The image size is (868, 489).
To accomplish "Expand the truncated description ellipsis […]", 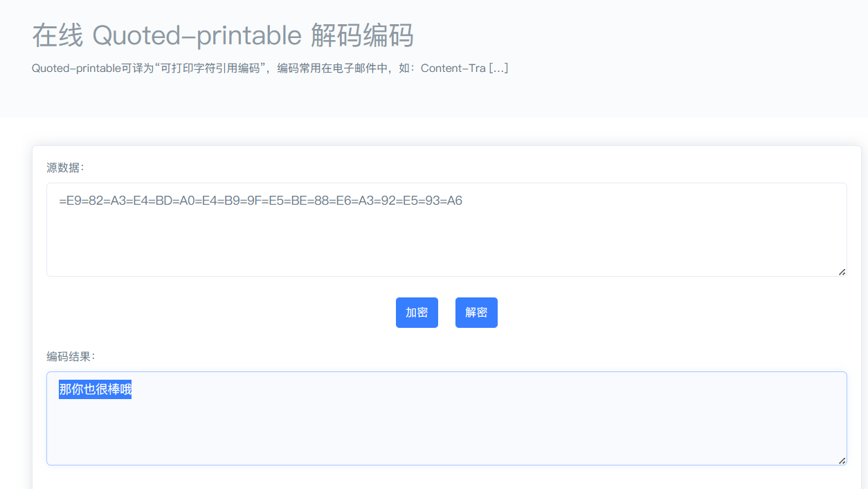I will click(498, 68).
